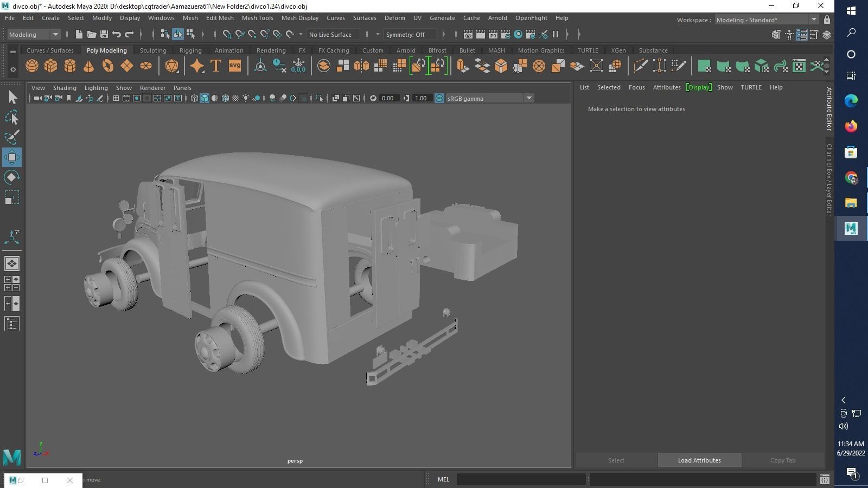Viewport: 868px width, 488px height.
Task: Click the Copy Tab button
Action: (x=783, y=460)
